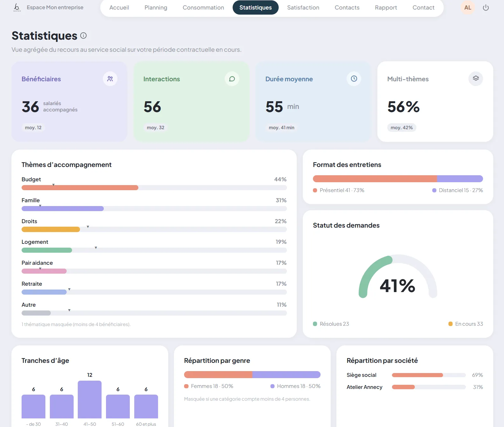
Task: Click the Hommes 18 · 50% legend
Action: pyautogui.click(x=295, y=386)
